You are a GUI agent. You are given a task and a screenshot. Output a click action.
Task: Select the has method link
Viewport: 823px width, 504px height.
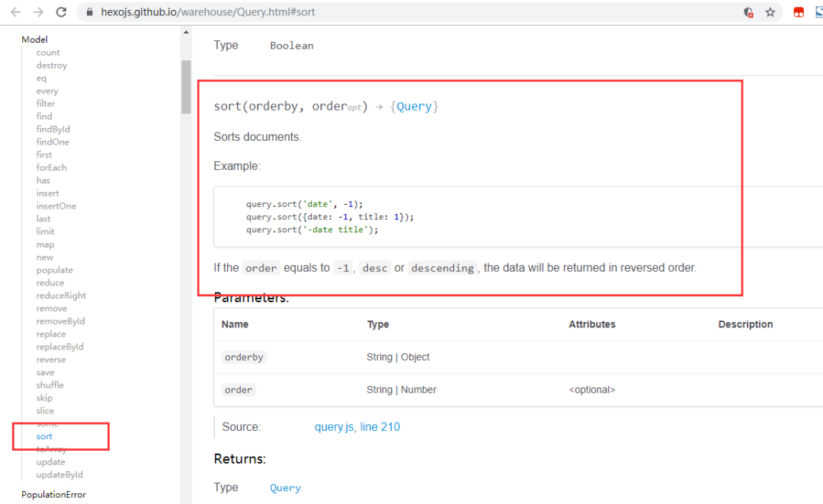tap(43, 180)
